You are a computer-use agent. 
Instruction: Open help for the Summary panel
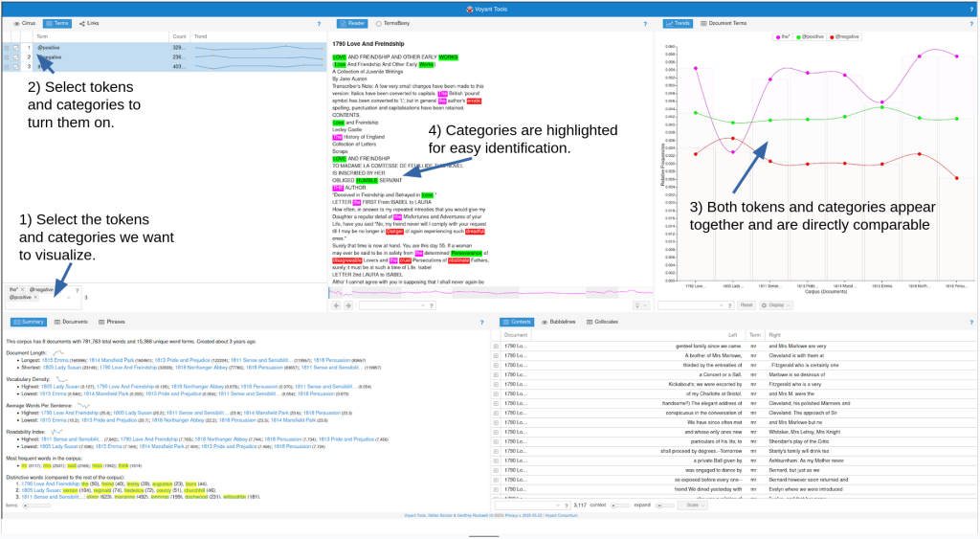482,323
